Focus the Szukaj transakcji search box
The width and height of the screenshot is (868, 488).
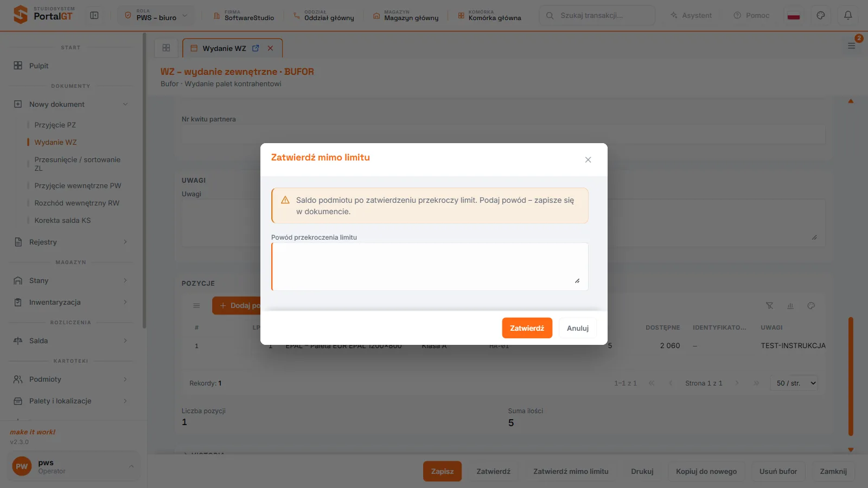pyautogui.click(x=597, y=16)
